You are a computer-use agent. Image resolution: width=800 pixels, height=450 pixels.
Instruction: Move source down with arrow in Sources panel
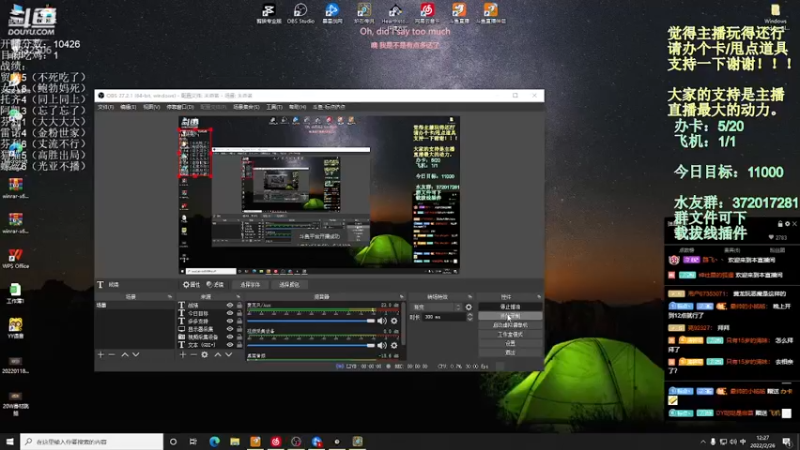[229, 355]
